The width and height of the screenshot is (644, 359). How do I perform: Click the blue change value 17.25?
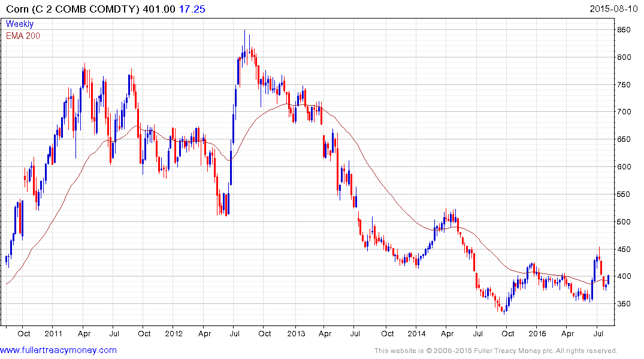[x=192, y=9]
